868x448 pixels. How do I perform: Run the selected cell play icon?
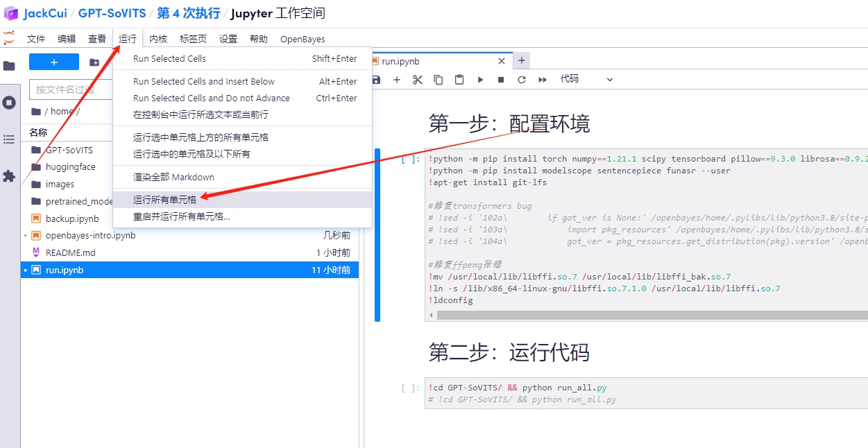point(480,80)
